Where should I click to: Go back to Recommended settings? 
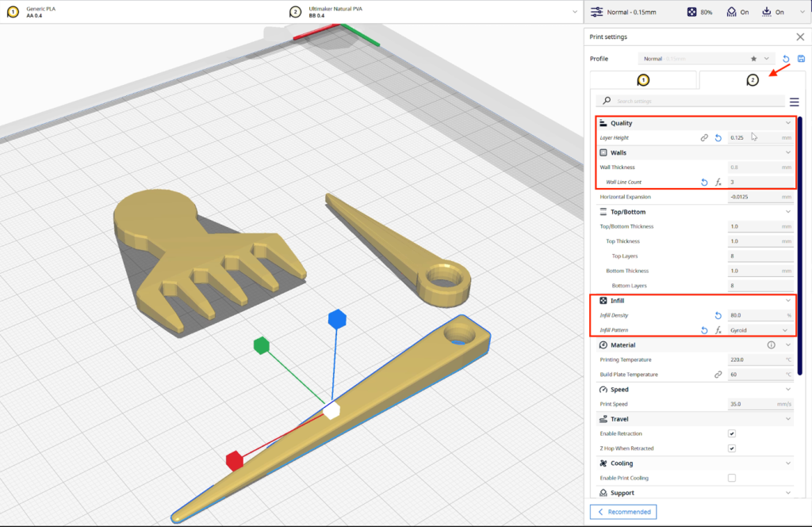(623, 511)
